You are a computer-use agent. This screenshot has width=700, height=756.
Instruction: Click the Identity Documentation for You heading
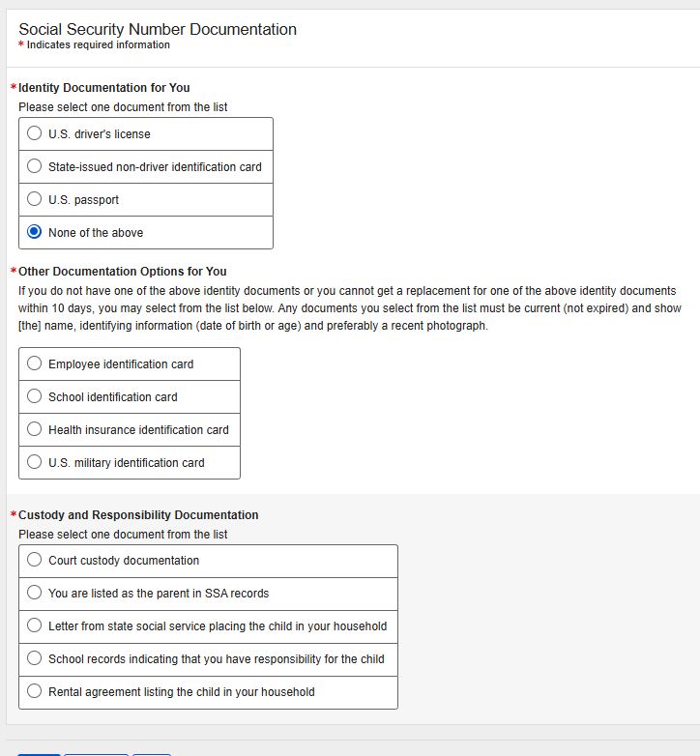tap(104, 88)
